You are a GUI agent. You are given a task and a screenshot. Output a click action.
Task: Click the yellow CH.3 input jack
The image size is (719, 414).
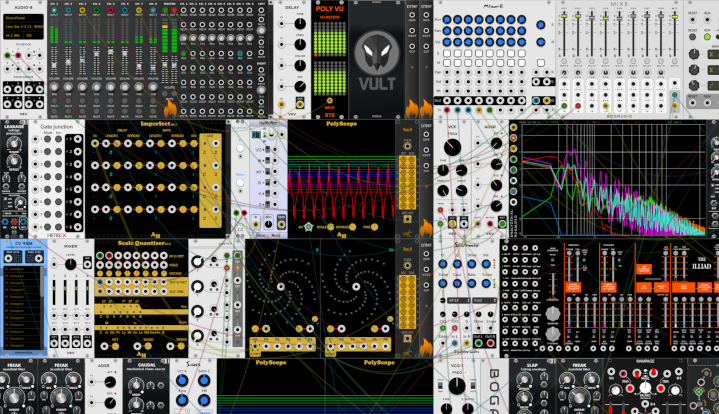pyautogui.click(x=83, y=10)
